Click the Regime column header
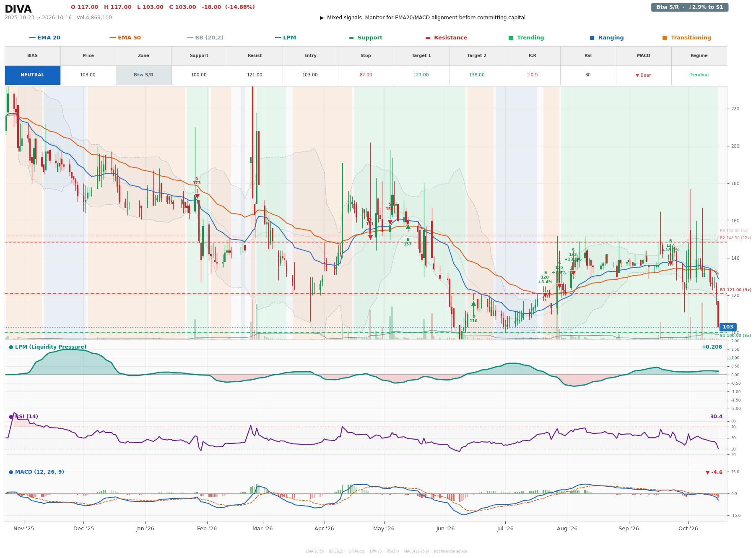The image size is (756, 558). [x=699, y=56]
